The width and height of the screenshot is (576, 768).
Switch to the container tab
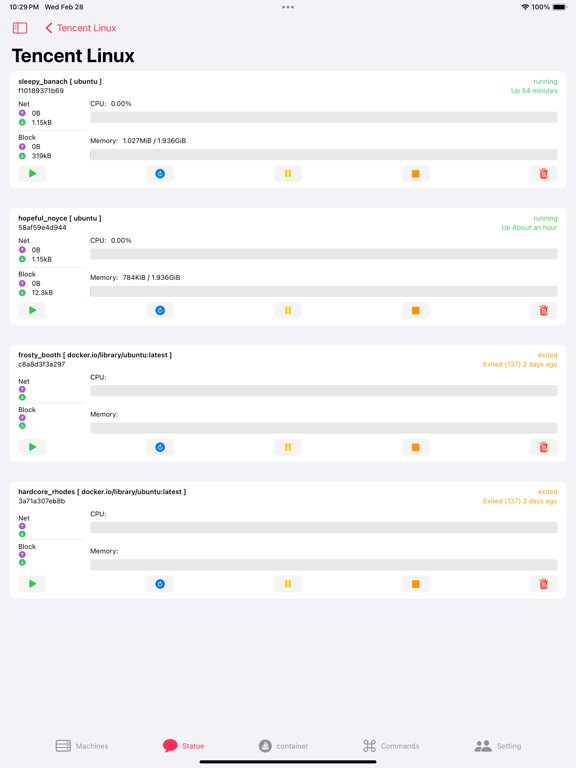coord(284,746)
